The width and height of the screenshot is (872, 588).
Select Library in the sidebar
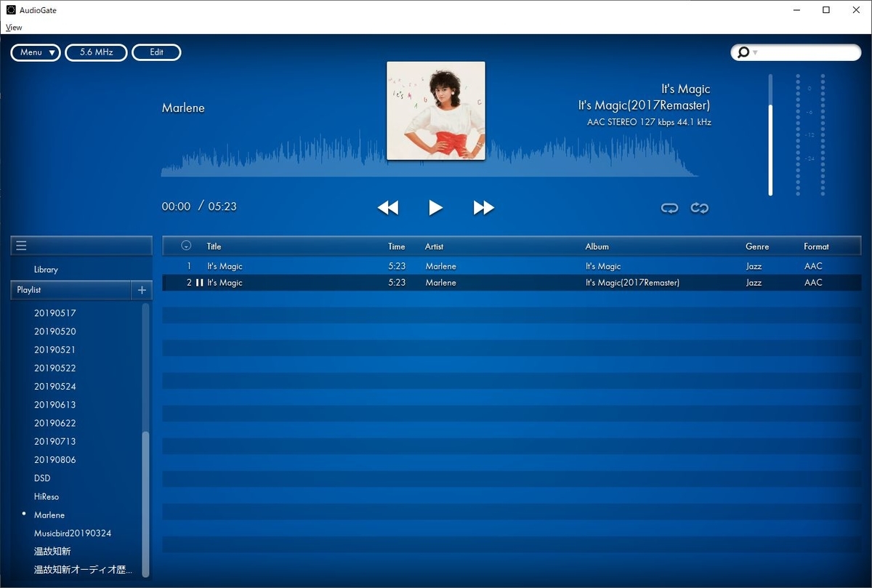click(46, 270)
